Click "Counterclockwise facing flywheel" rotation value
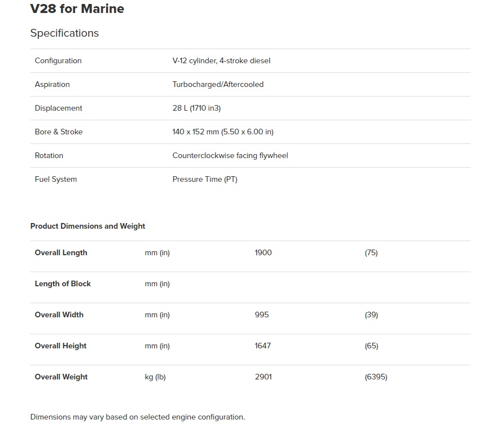The image size is (504, 428). click(230, 156)
